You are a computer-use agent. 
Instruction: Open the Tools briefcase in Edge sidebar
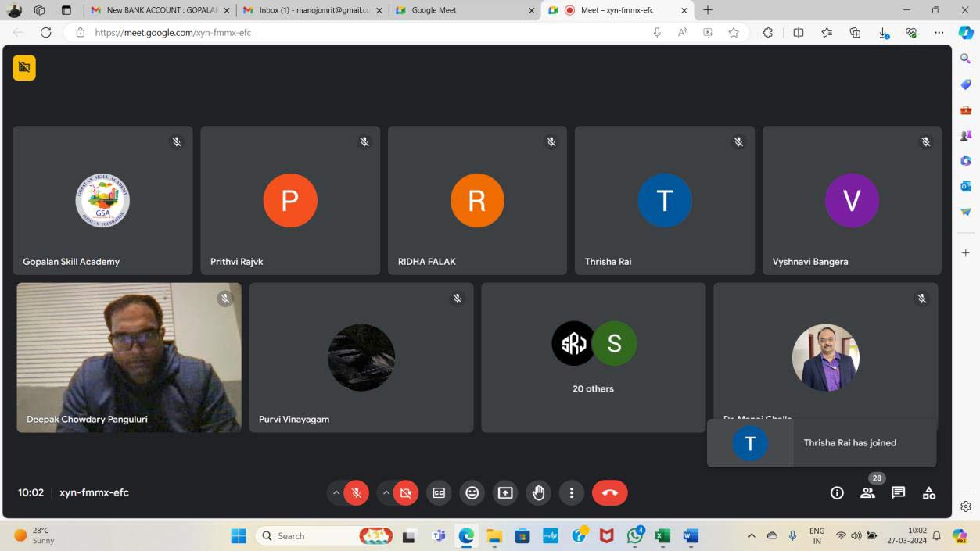(x=966, y=110)
